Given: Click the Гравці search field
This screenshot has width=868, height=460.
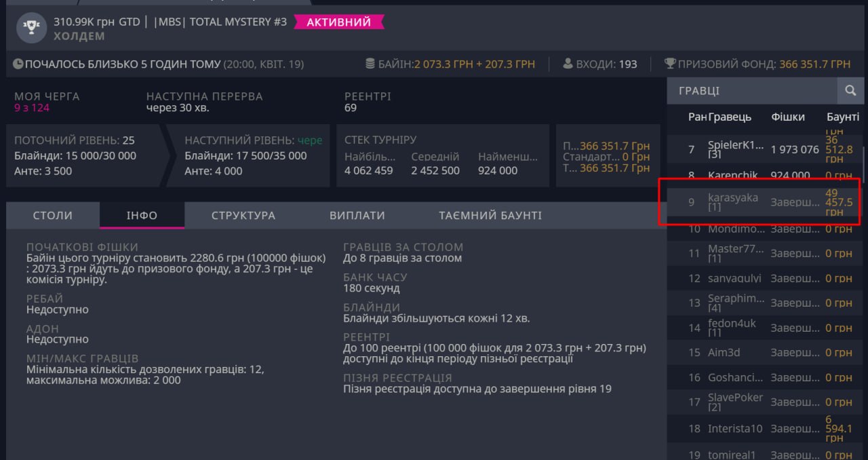Looking at the screenshot, I should tap(753, 90).
